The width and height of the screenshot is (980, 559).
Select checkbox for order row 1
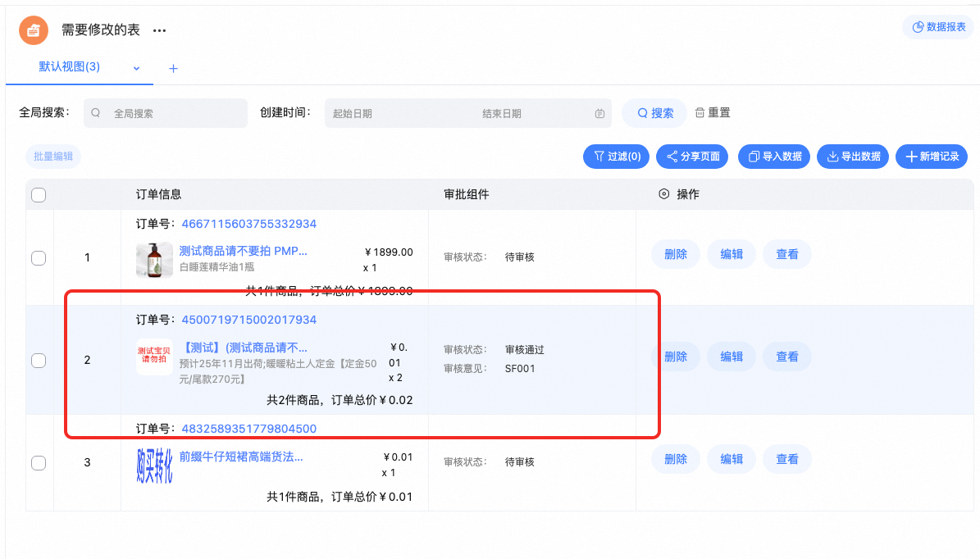click(x=39, y=258)
